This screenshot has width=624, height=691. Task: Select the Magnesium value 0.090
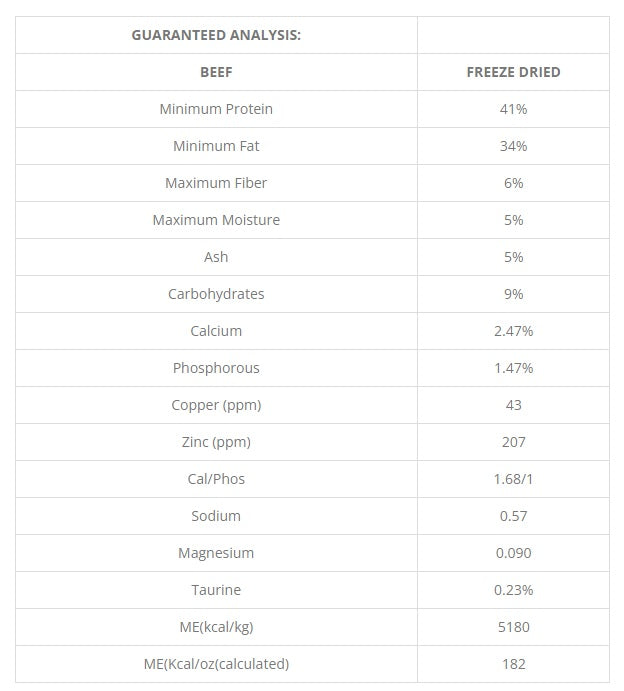tap(513, 553)
